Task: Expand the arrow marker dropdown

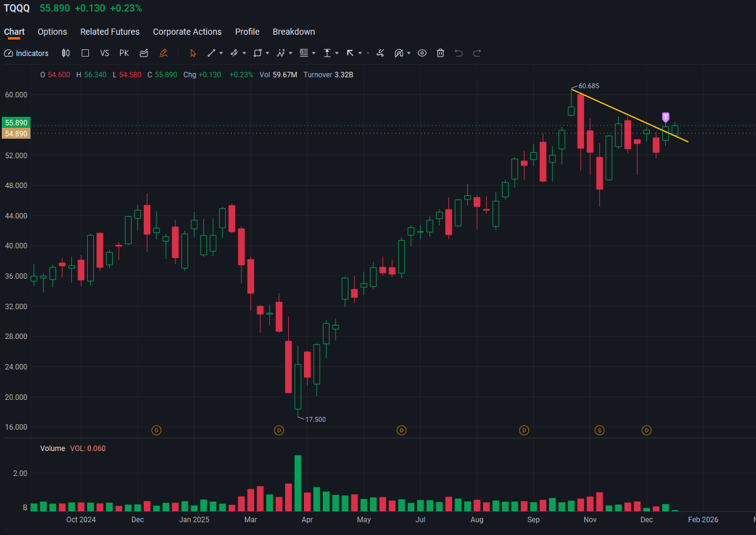Action: (360, 54)
